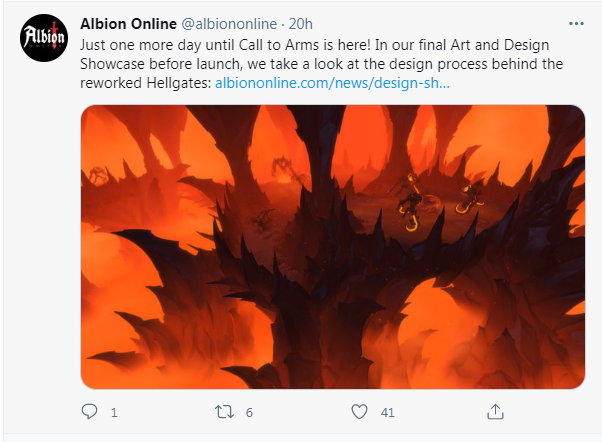Retweet the Albion Online post
This screenshot has height=442, width=602.
pos(224,412)
